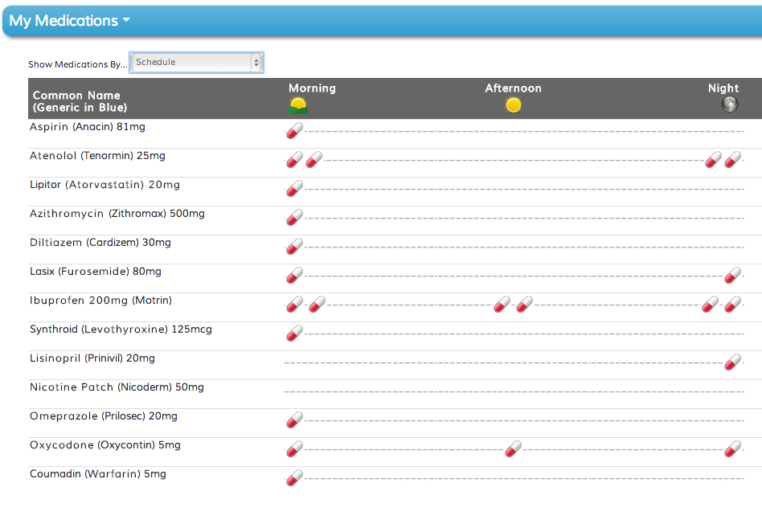
Task: Click Oxycodone's morning pill icon
Action: pos(294,449)
